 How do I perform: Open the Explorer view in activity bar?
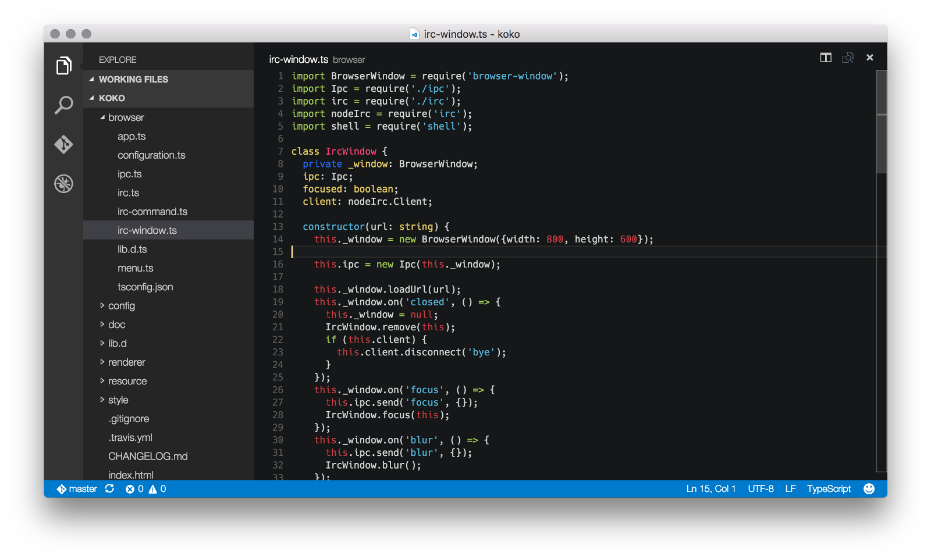click(x=64, y=66)
